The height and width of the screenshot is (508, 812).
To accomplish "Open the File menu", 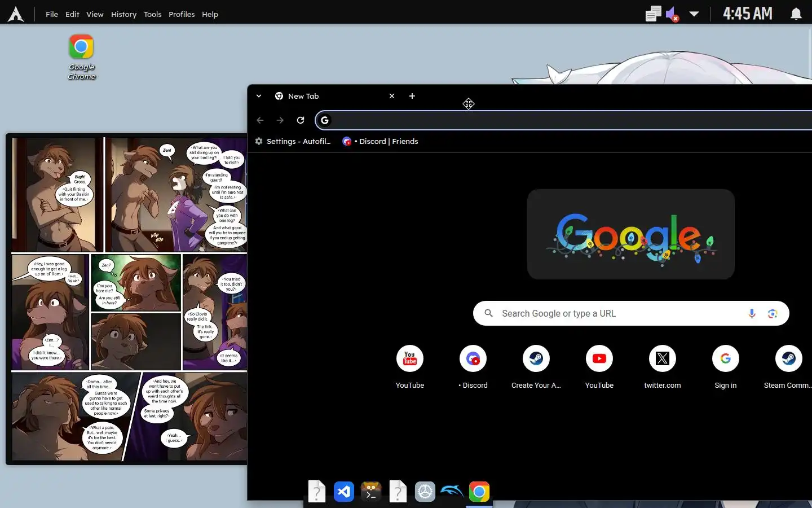I will pos(52,14).
